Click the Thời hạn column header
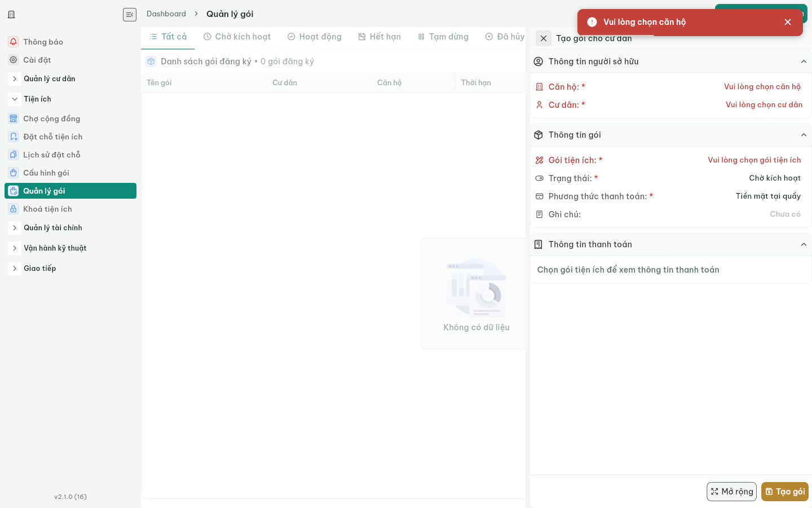812x508 pixels. [x=491, y=82]
